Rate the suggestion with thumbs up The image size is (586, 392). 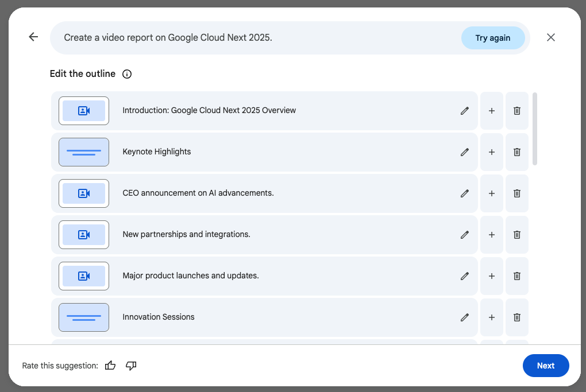point(110,366)
